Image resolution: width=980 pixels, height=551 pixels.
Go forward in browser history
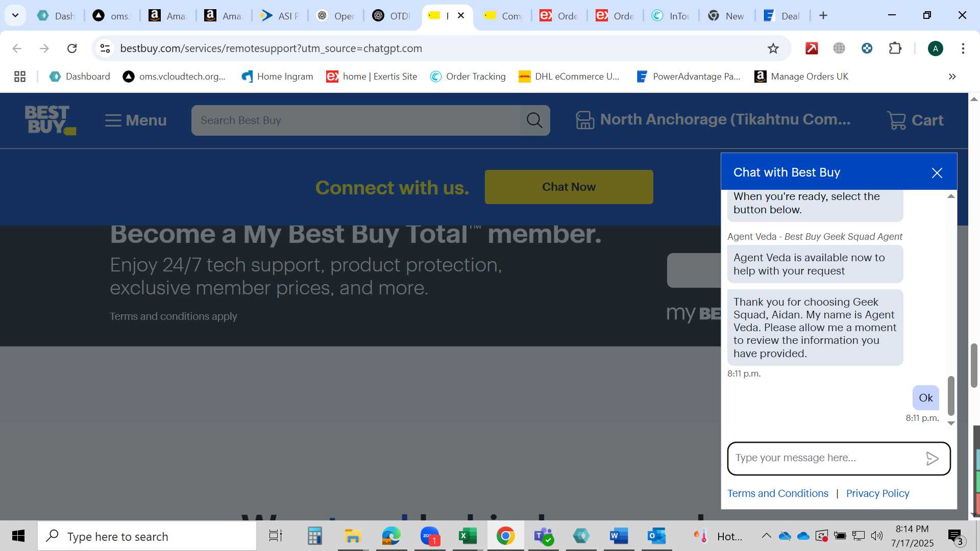pos(44,48)
